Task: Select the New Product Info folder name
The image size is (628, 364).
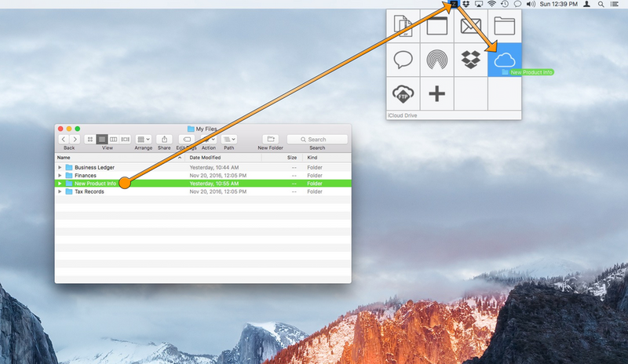Action: point(95,184)
